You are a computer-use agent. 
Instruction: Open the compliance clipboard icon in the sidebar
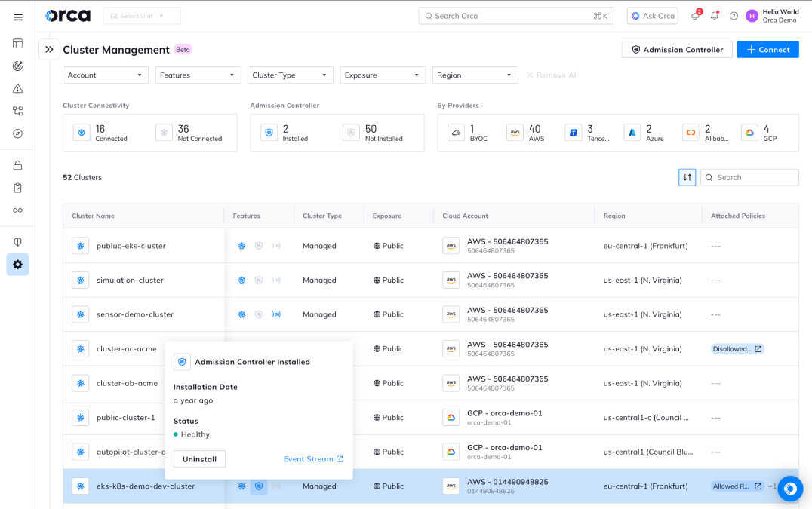tap(17, 188)
